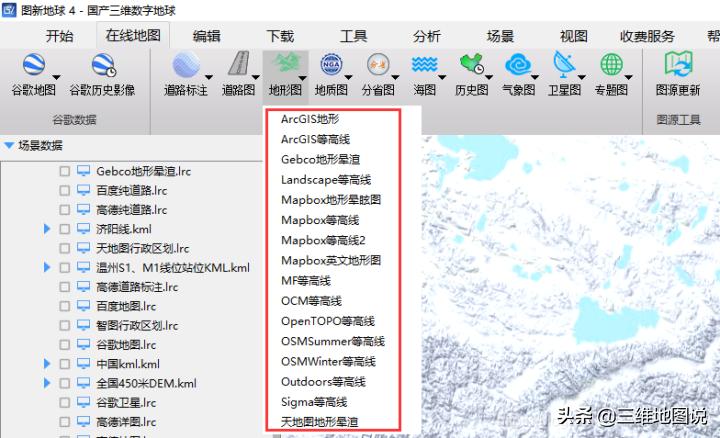Pick Mapbox地形晕眩图 menu entry
Screen dimensions: 720x438
click(x=331, y=200)
